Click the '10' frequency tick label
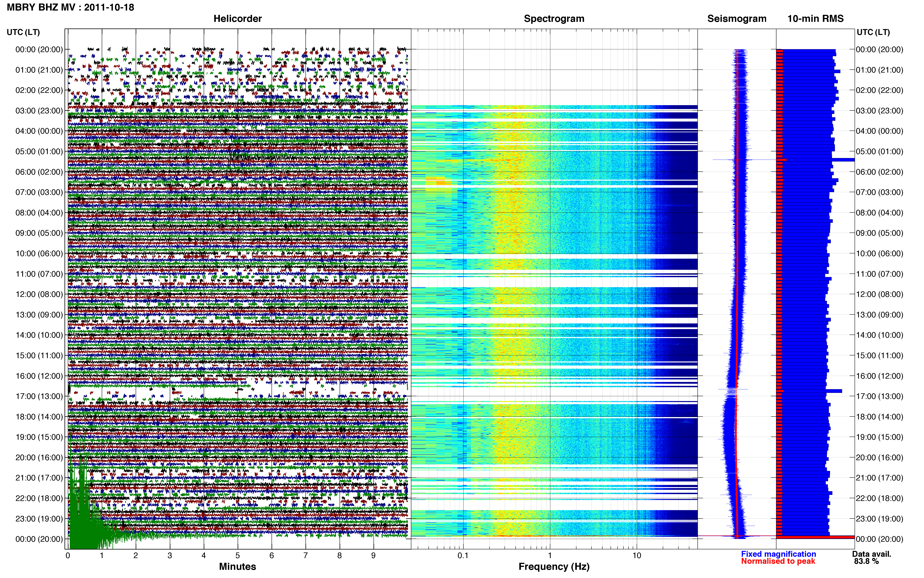This screenshot has width=924, height=578. [636, 555]
